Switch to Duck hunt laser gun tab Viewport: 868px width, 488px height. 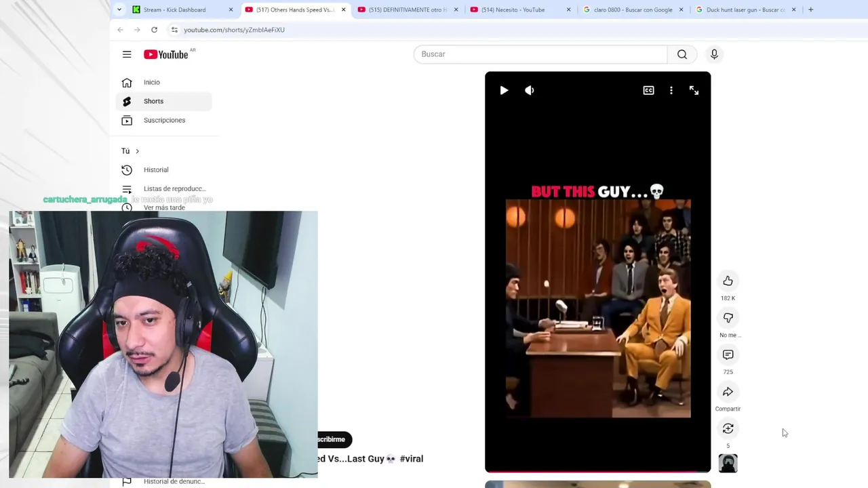click(x=746, y=9)
